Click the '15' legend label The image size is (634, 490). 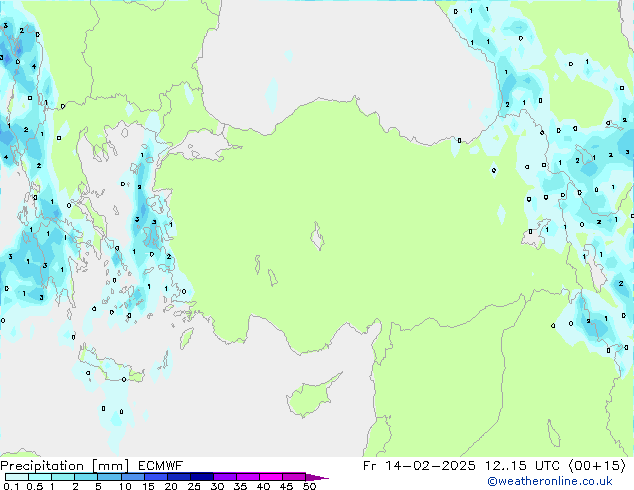click(148, 486)
